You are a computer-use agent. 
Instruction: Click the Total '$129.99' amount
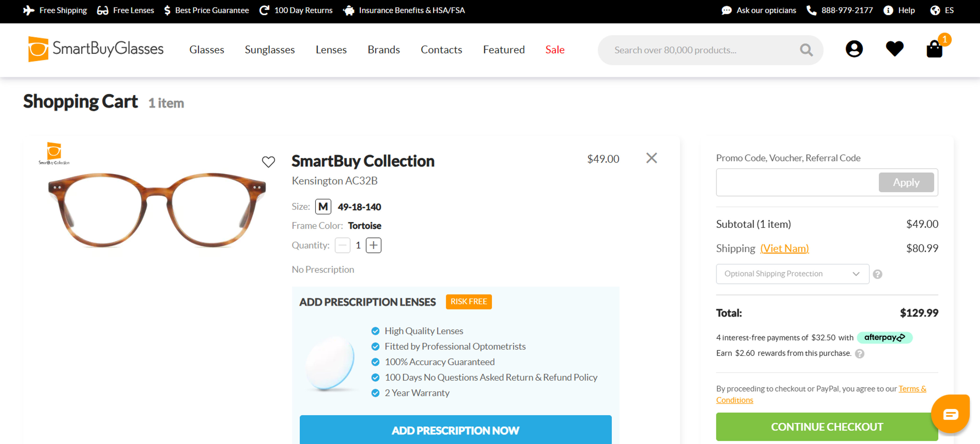point(919,313)
